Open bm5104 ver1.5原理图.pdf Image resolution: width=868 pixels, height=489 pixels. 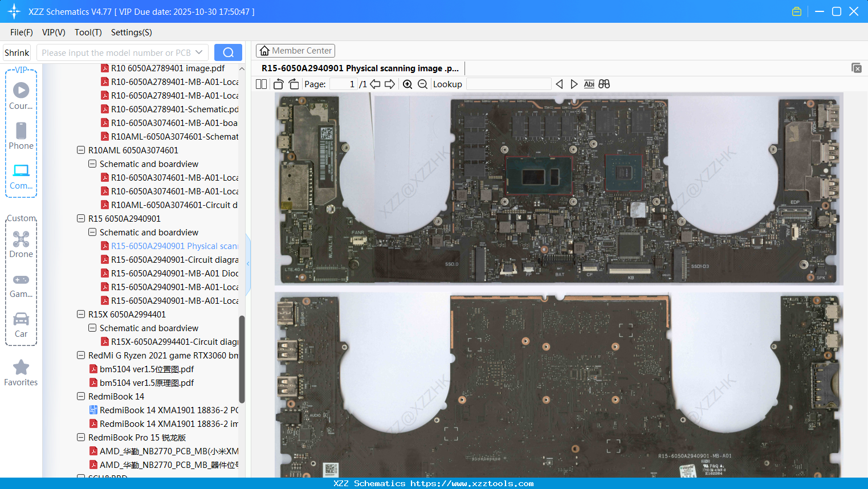[x=142, y=383]
